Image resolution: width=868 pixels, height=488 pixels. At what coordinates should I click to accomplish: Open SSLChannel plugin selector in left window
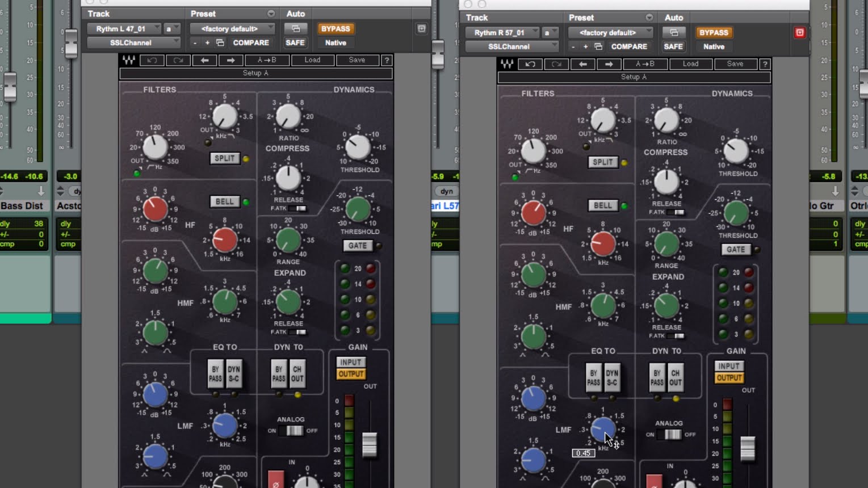click(133, 43)
